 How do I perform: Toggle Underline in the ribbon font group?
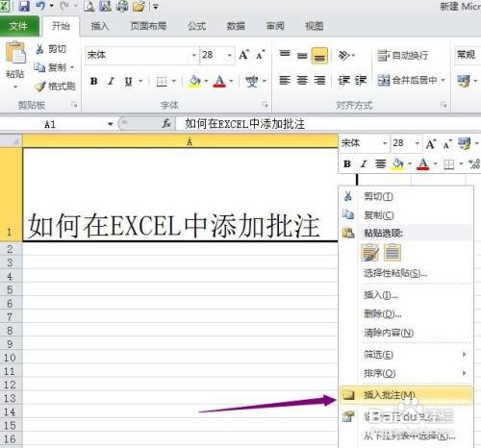pyautogui.click(x=128, y=82)
